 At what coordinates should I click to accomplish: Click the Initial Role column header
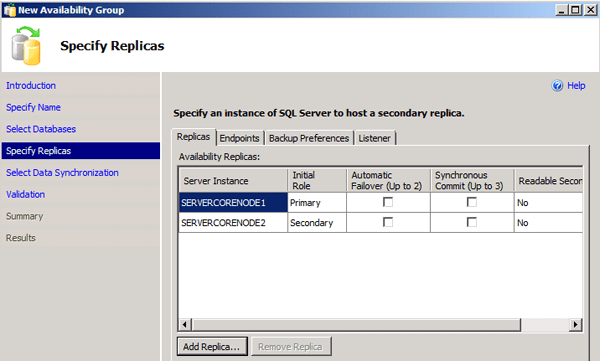317,180
